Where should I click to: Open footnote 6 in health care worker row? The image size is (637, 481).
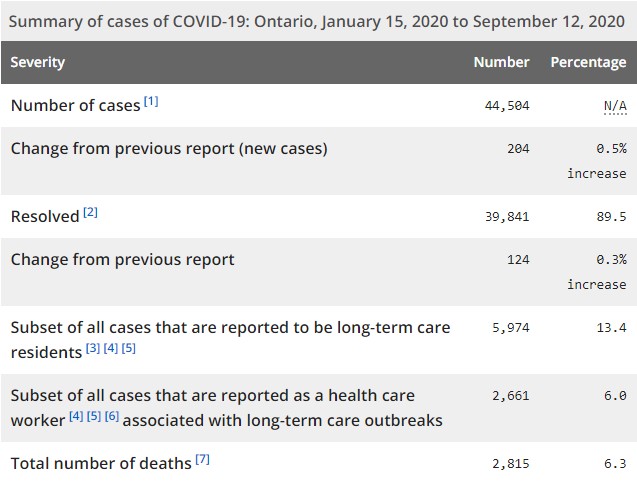coord(112,417)
